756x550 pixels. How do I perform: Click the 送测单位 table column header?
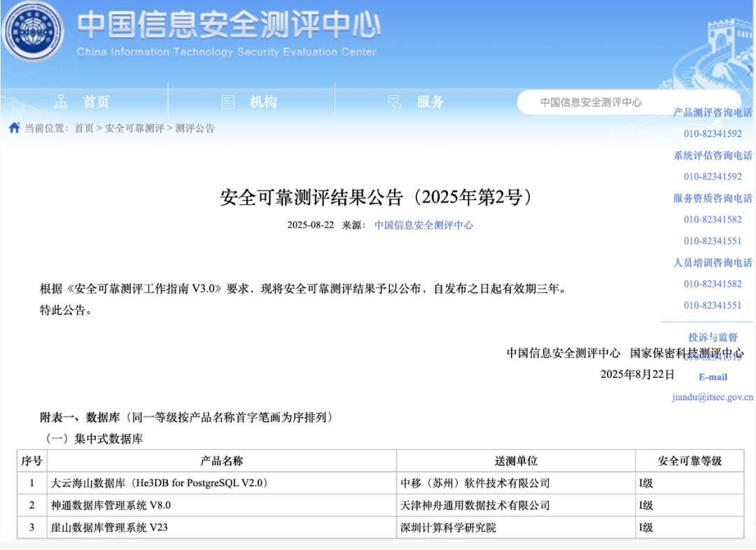(516, 461)
